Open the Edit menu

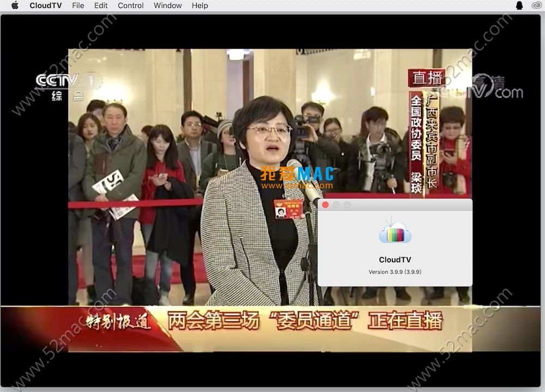(x=100, y=5)
